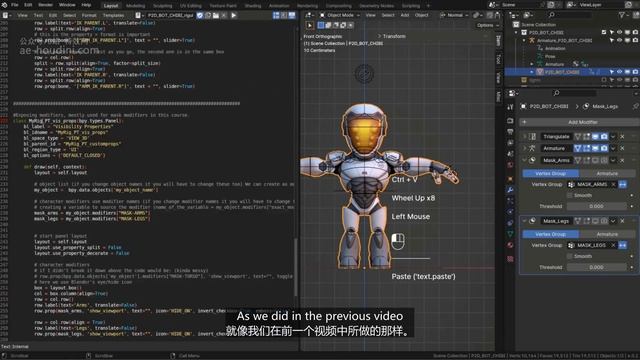
Task: Select Armature mode in Mask_Legs modifier
Action: tap(607, 234)
